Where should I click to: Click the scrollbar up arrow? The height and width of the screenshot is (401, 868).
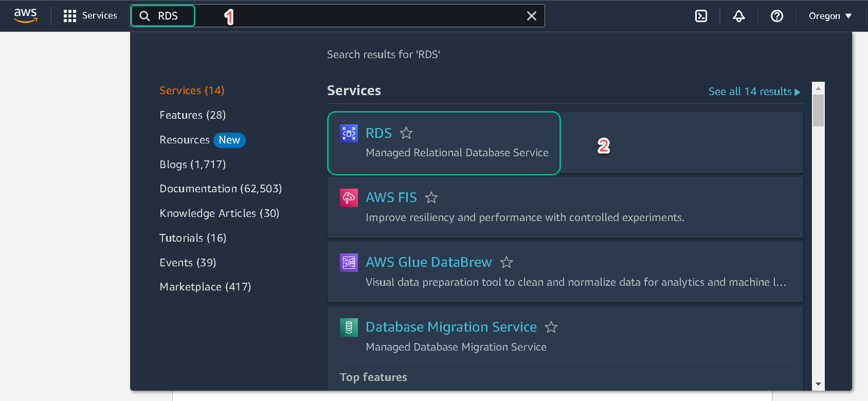tap(818, 88)
